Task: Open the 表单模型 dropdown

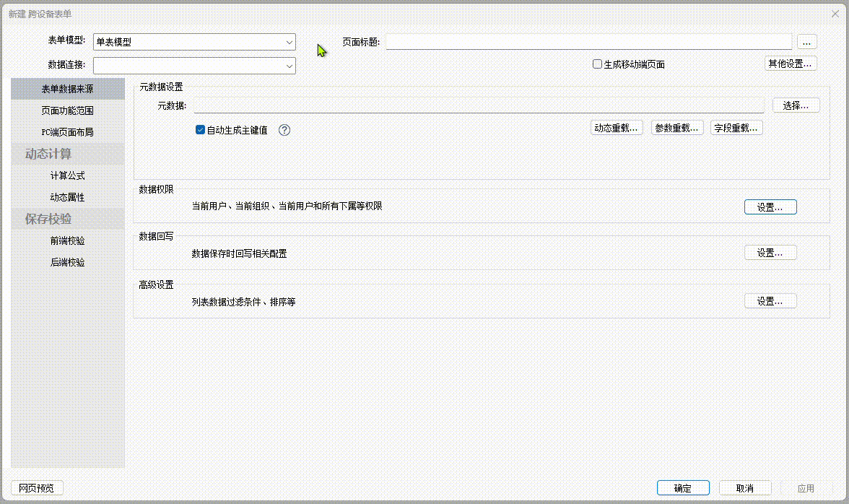Action: (289, 42)
